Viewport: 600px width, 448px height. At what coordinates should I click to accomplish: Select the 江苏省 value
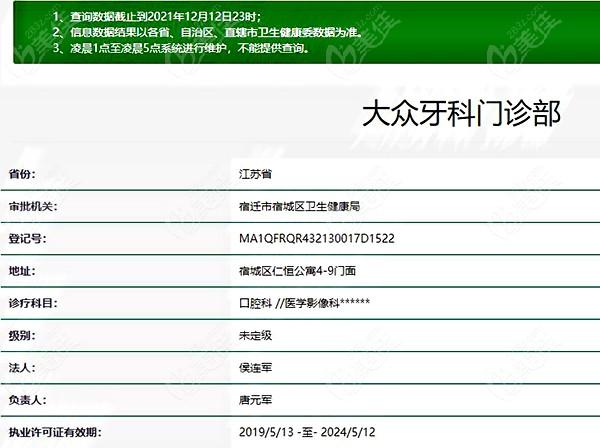tap(255, 174)
